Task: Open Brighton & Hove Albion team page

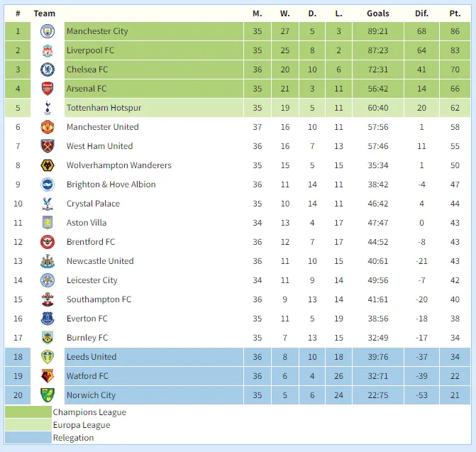Action: pyautogui.click(x=111, y=184)
